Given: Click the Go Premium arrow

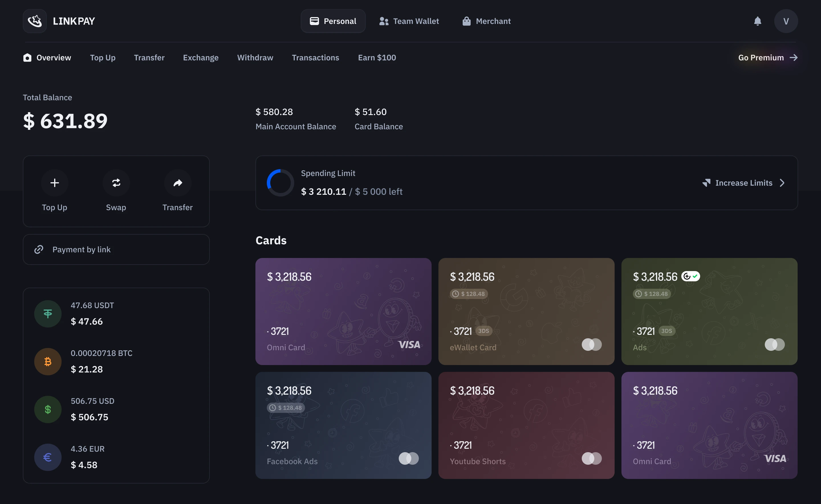Looking at the screenshot, I should click(794, 58).
